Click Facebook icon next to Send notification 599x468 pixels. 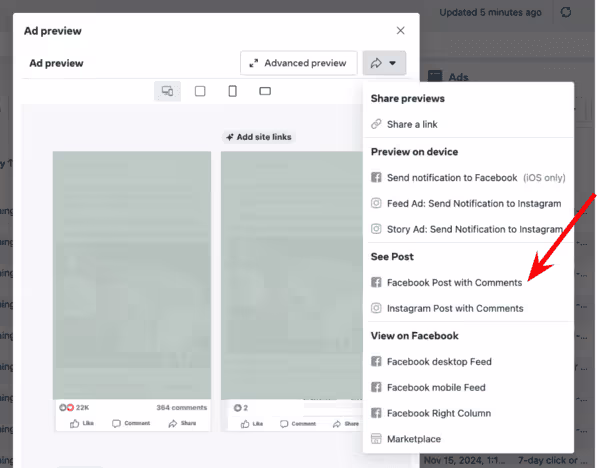click(x=376, y=178)
